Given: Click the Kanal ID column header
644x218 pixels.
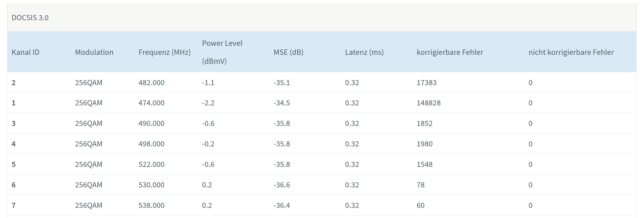Looking at the screenshot, I should tap(26, 52).
